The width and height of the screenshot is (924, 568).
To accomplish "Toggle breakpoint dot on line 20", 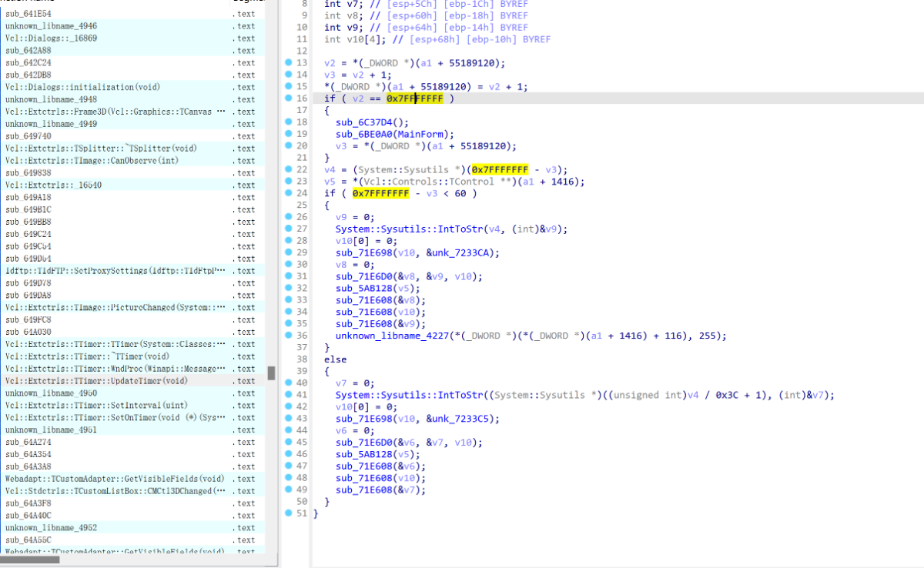I will pos(288,145).
